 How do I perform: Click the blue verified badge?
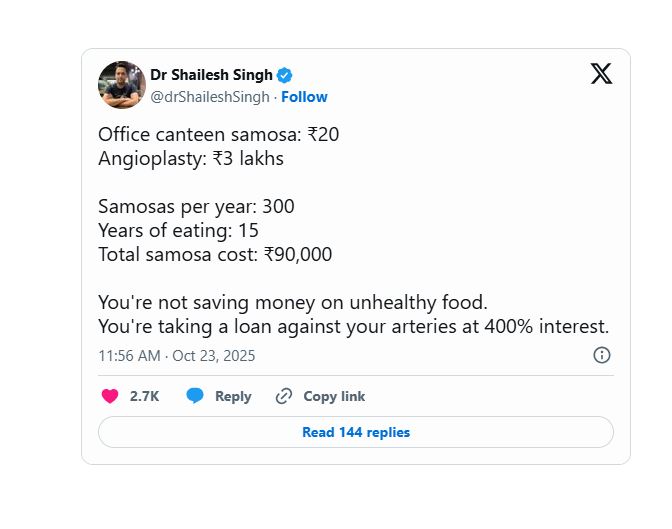(285, 75)
